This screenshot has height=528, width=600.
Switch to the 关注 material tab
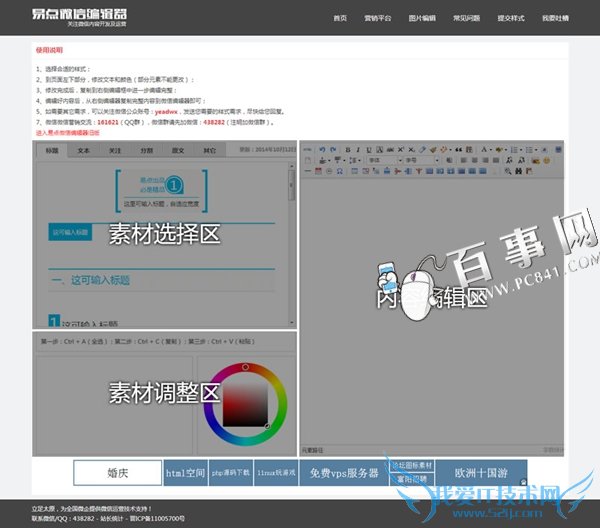pos(115,150)
